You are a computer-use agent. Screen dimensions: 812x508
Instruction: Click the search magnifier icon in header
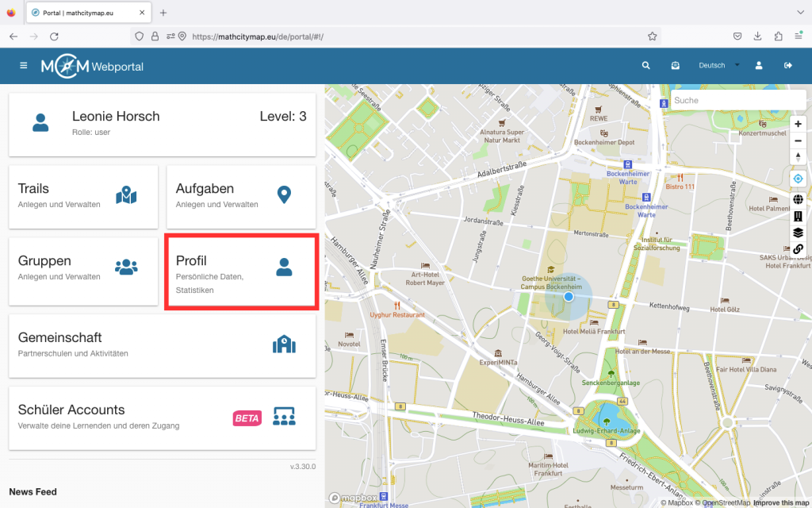[646, 66]
